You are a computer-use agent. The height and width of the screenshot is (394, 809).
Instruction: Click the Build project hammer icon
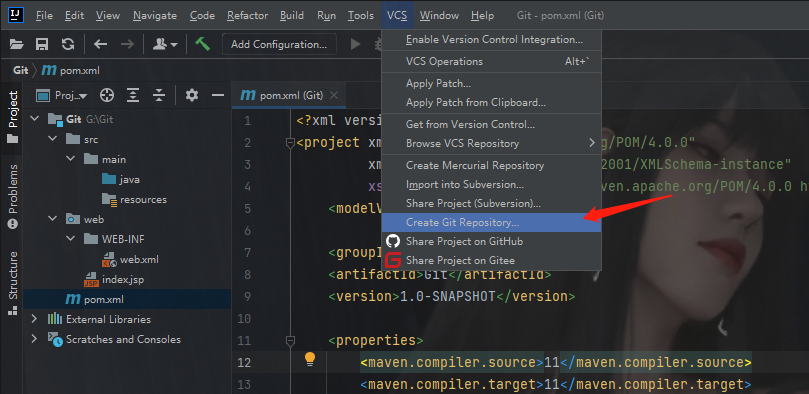[202, 44]
